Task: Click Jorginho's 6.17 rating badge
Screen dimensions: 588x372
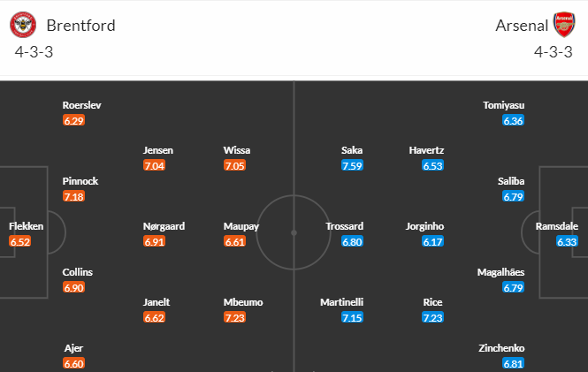Action: [x=432, y=241]
